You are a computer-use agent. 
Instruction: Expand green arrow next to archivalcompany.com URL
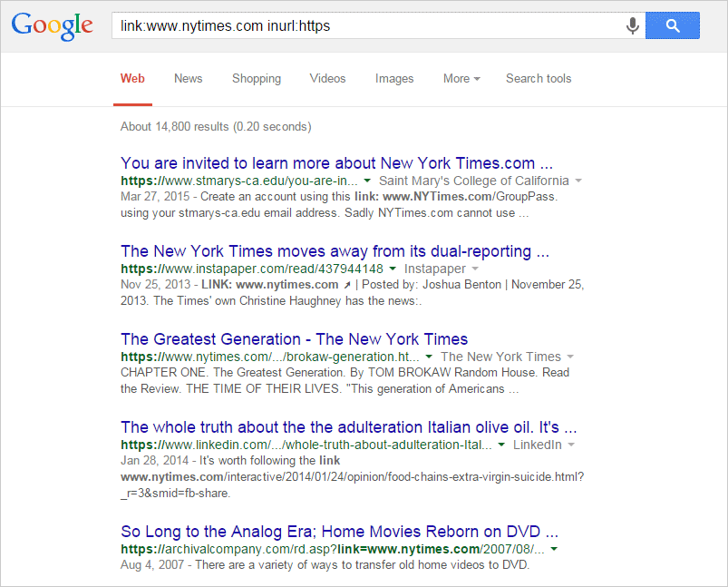[553, 549]
